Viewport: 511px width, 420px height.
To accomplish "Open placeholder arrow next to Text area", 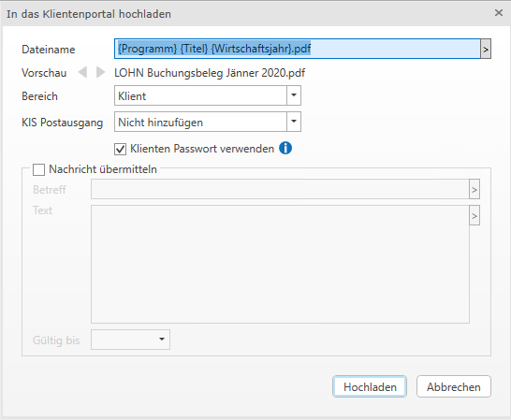I will coord(474,215).
